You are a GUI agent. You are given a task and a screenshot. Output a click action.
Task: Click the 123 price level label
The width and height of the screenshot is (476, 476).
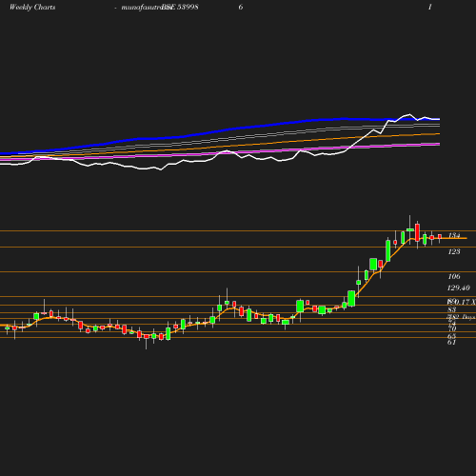454,251
